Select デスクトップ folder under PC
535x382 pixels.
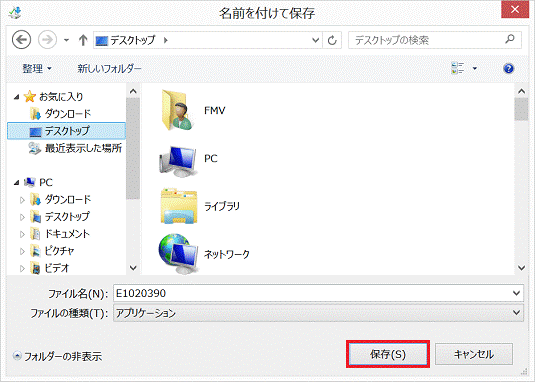tap(60, 217)
